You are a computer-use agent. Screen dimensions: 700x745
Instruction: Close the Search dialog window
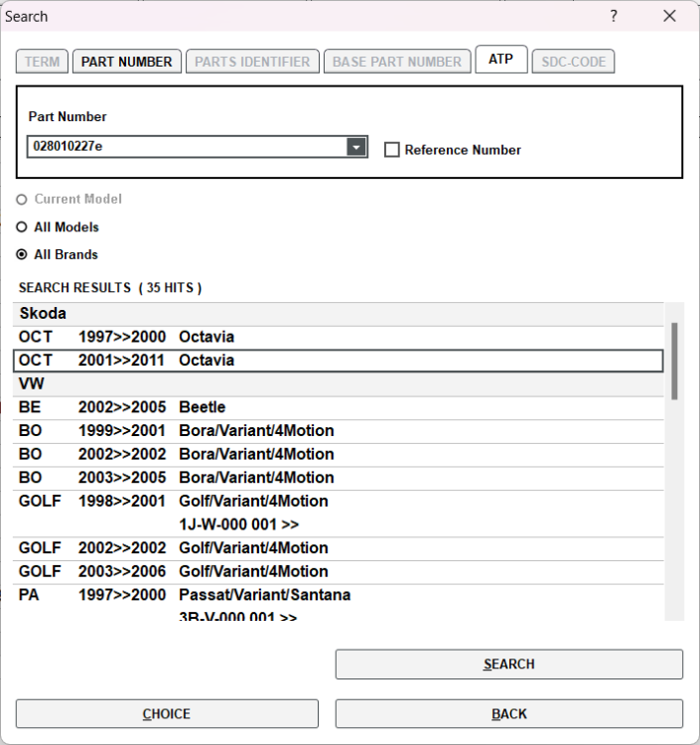click(669, 16)
